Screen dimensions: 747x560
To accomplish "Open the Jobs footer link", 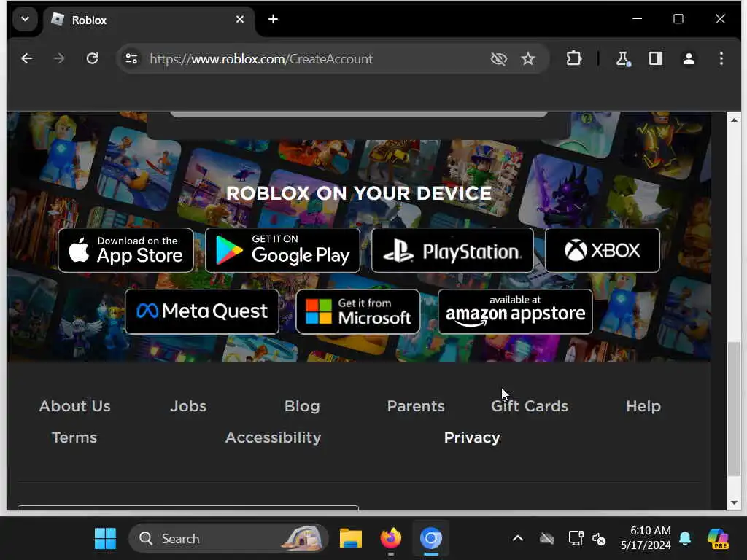I will click(188, 406).
